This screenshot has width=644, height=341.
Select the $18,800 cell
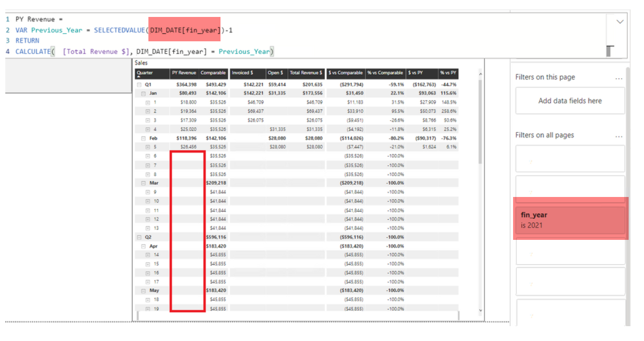[x=188, y=102]
